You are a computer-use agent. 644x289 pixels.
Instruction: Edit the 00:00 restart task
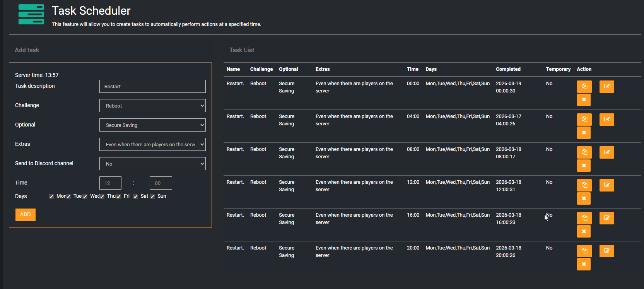(606, 87)
